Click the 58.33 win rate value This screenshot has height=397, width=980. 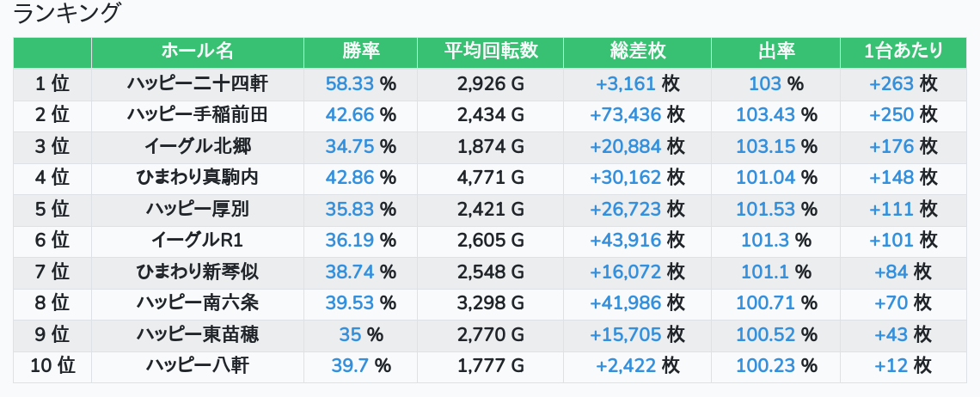(x=350, y=83)
